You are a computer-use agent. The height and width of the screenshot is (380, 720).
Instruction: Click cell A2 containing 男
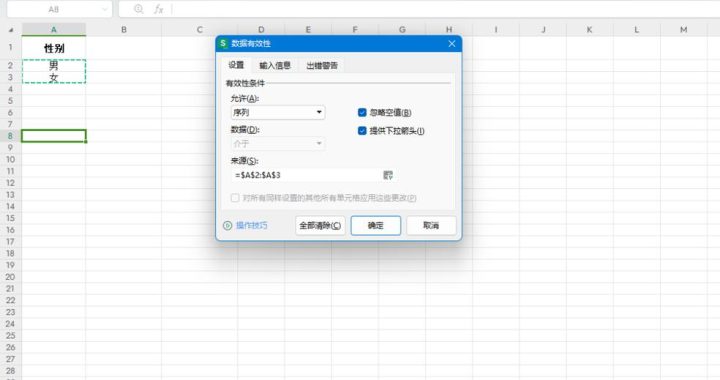click(54, 65)
